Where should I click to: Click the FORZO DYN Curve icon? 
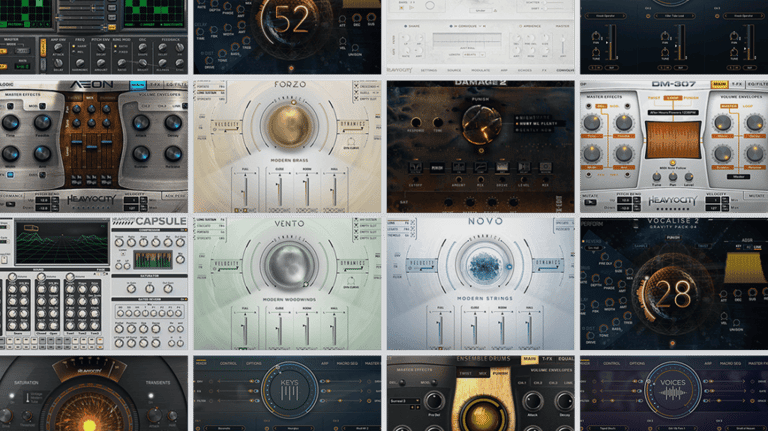click(x=351, y=143)
